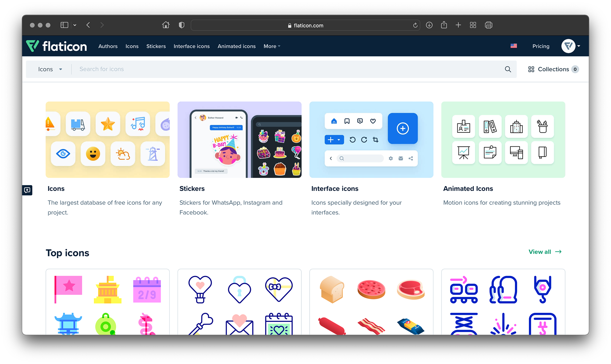Expand the Icons search type dropdown
The image size is (611, 364).
pyautogui.click(x=50, y=69)
